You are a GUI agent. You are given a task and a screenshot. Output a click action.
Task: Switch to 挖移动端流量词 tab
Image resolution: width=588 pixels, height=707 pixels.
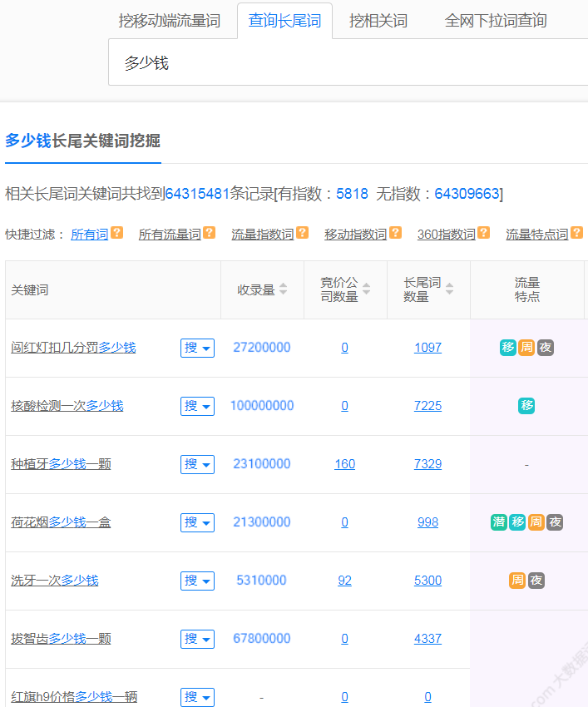[x=170, y=21]
